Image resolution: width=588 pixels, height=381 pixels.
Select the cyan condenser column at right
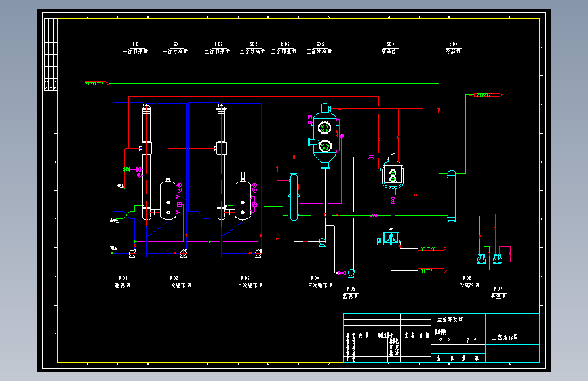point(452,196)
